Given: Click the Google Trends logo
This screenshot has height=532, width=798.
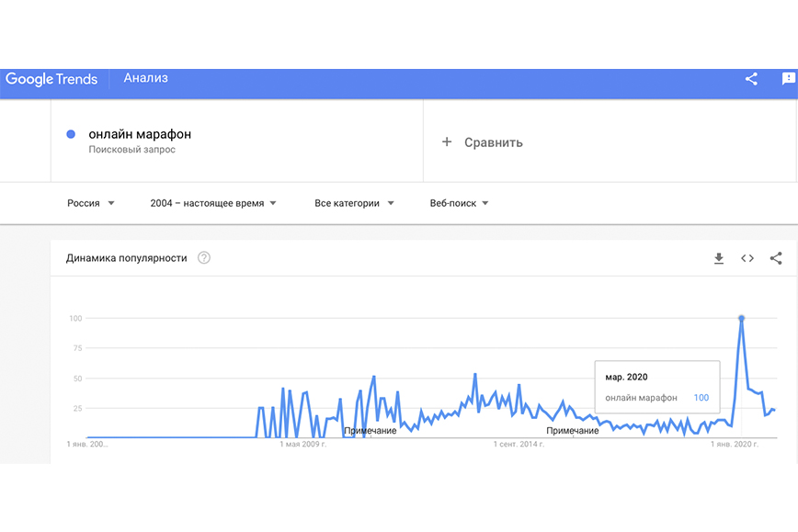Looking at the screenshot, I should tap(51, 79).
